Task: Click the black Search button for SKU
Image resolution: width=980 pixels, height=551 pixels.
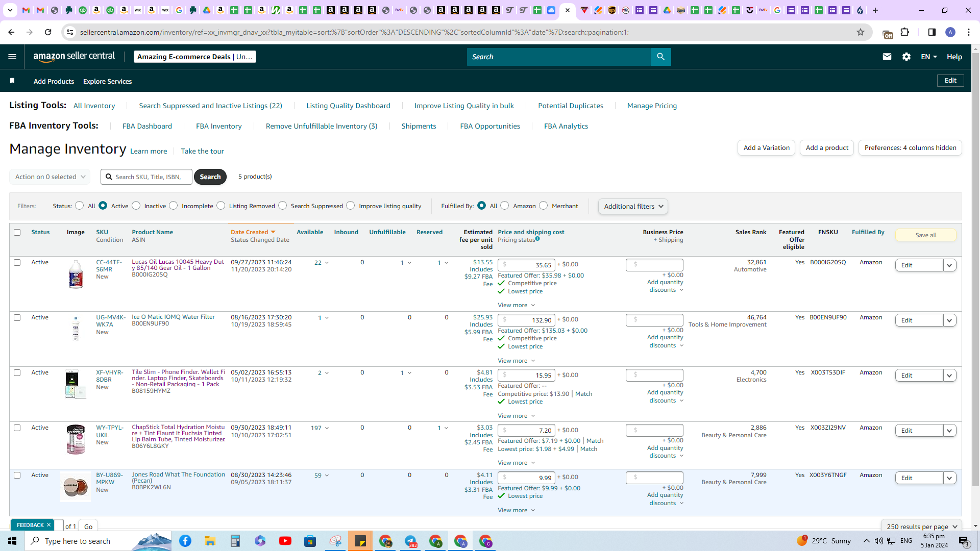Action: [x=210, y=177]
